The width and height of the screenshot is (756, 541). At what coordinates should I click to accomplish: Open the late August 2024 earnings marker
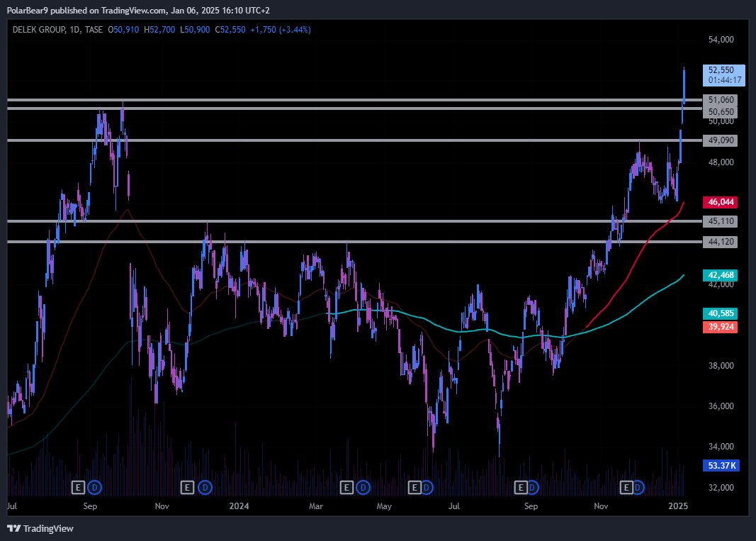point(521,487)
